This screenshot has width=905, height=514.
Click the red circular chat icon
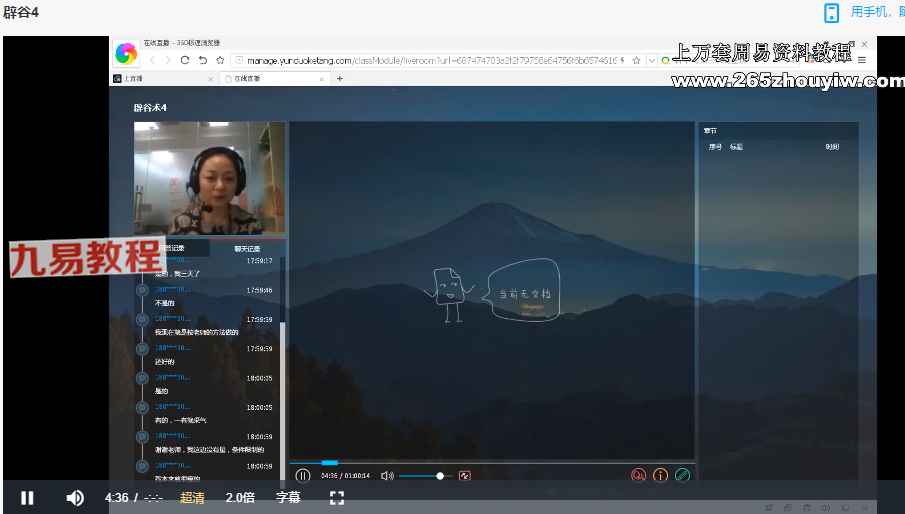coord(638,475)
